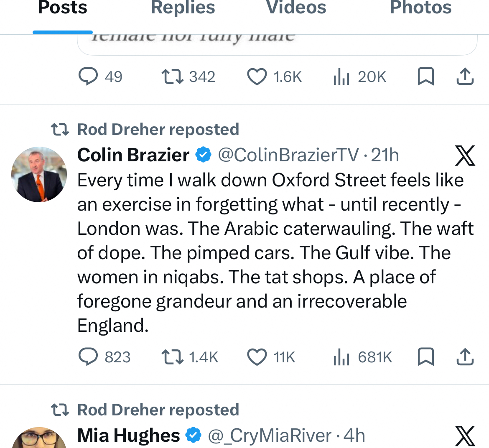This screenshot has height=448, width=489.
Task: Open X icon on Mia Hughes' post
Action: click(x=465, y=436)
